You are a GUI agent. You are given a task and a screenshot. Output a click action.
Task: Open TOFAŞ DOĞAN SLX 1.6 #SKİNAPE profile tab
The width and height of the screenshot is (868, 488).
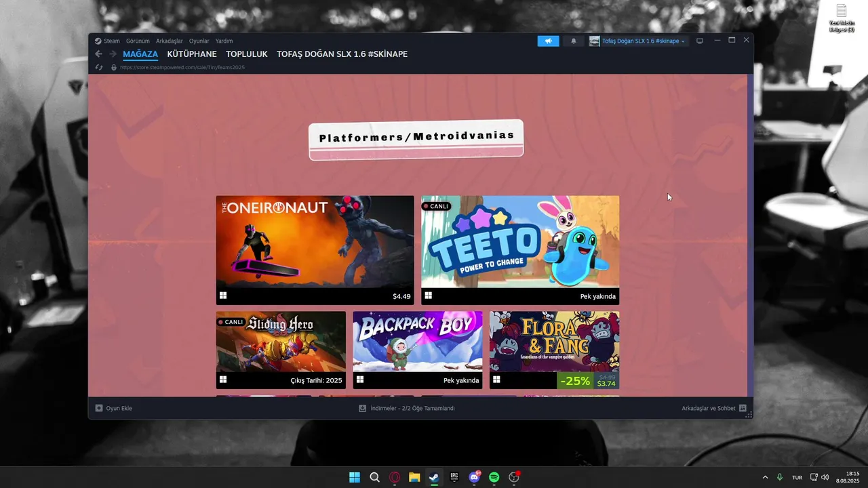tap(342, 54)
